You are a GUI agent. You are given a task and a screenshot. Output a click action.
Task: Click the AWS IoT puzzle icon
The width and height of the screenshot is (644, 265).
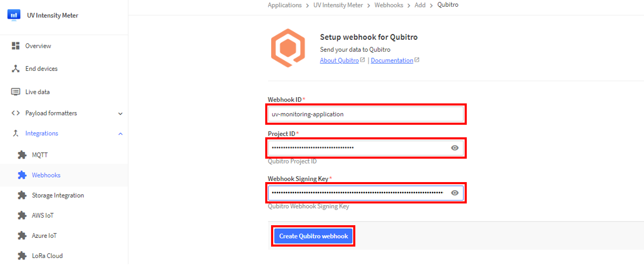22,215
